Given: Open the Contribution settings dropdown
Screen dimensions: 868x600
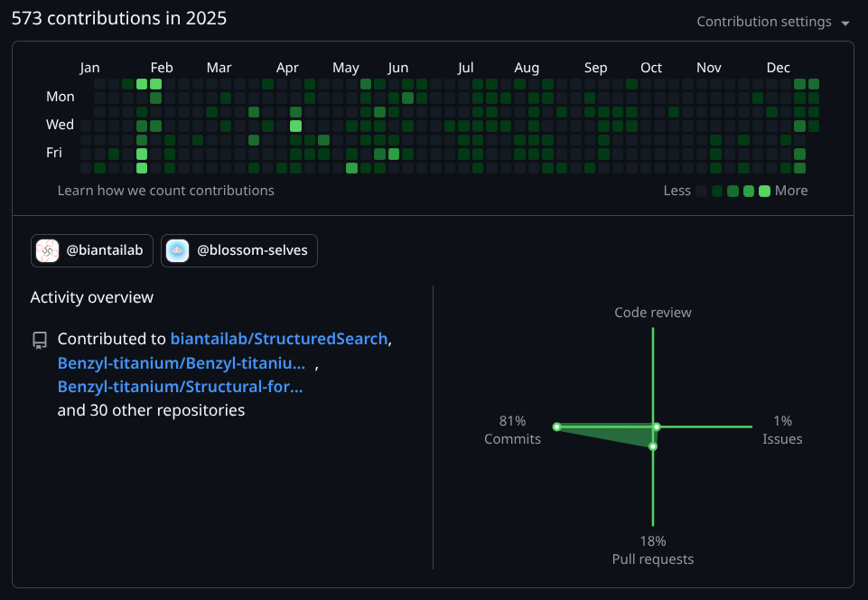Looking at the screenshot, I should [x=772, y=21].
